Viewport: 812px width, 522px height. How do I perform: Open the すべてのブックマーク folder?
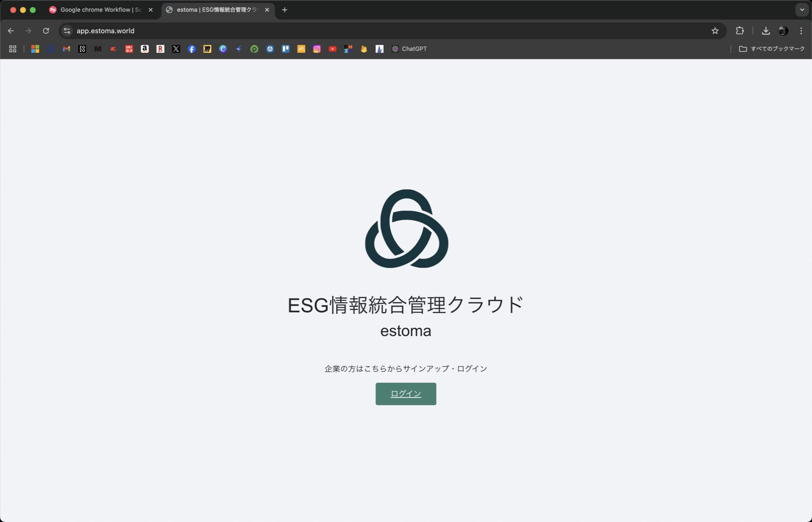click(x=772, y=49)
